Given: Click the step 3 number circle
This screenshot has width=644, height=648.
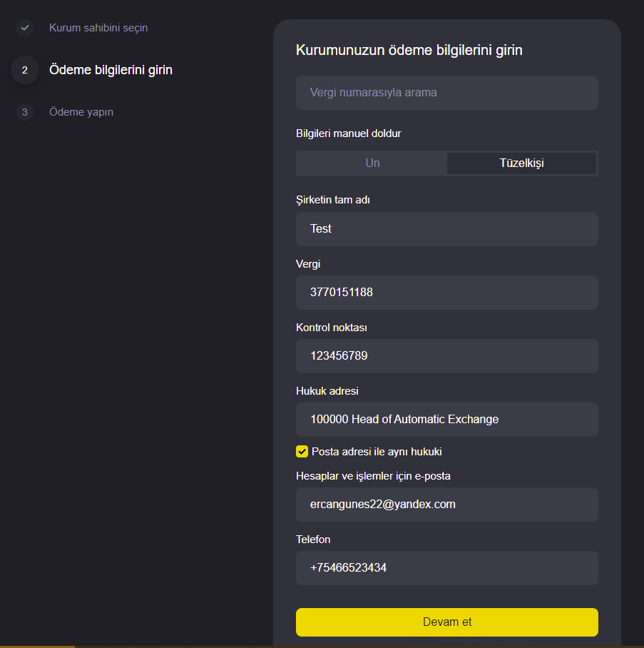Looking at the screenshot, I should click(25, 112).
